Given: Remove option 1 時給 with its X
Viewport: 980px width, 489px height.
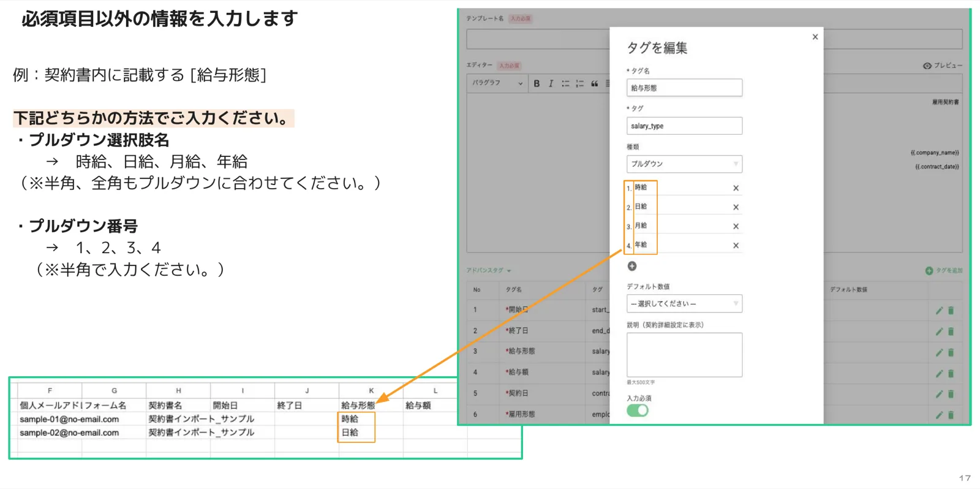Looking at the screenshot, I should click(x=736, y=188).
